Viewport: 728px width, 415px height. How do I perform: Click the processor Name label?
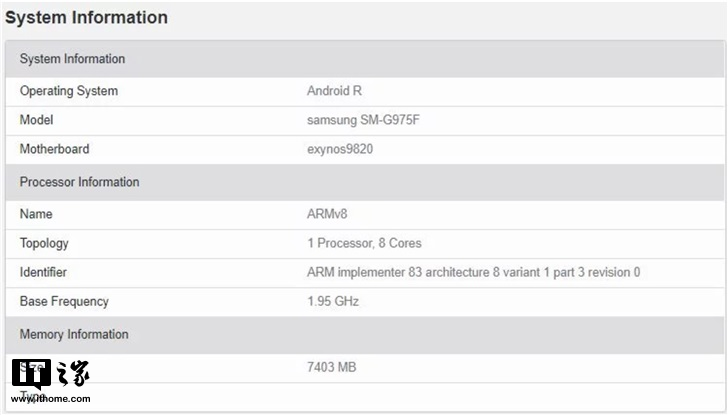coord(36,214)
